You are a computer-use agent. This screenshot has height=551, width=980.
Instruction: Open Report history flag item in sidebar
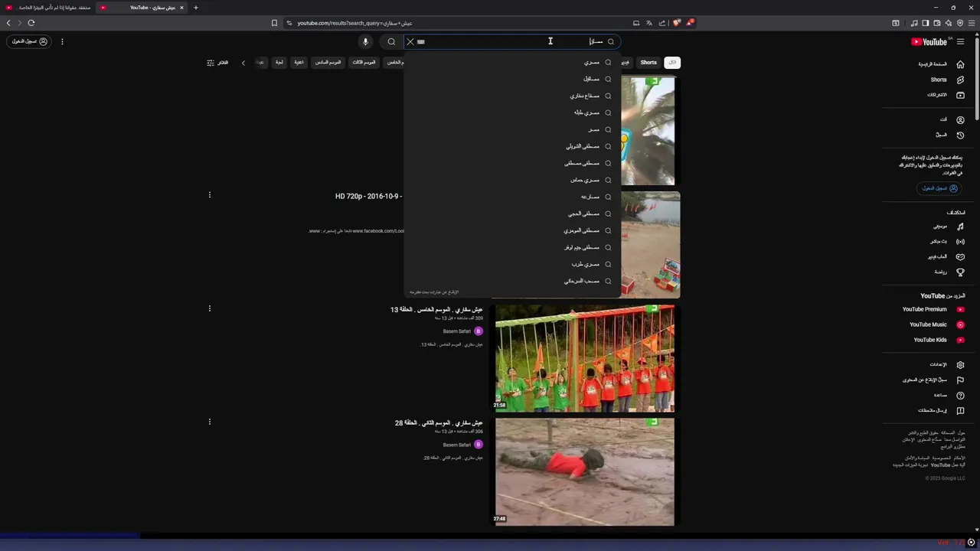[x=933, y=380]
